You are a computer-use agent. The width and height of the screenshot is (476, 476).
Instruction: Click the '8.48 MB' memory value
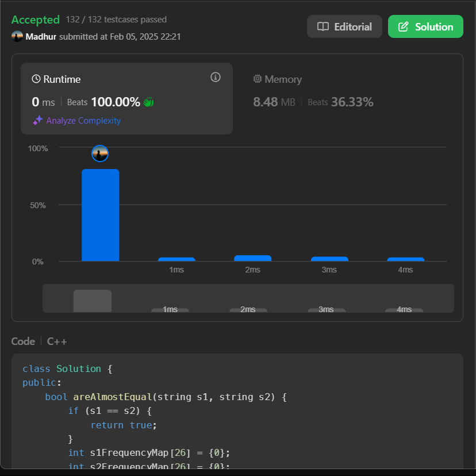(x=274, y=102)
